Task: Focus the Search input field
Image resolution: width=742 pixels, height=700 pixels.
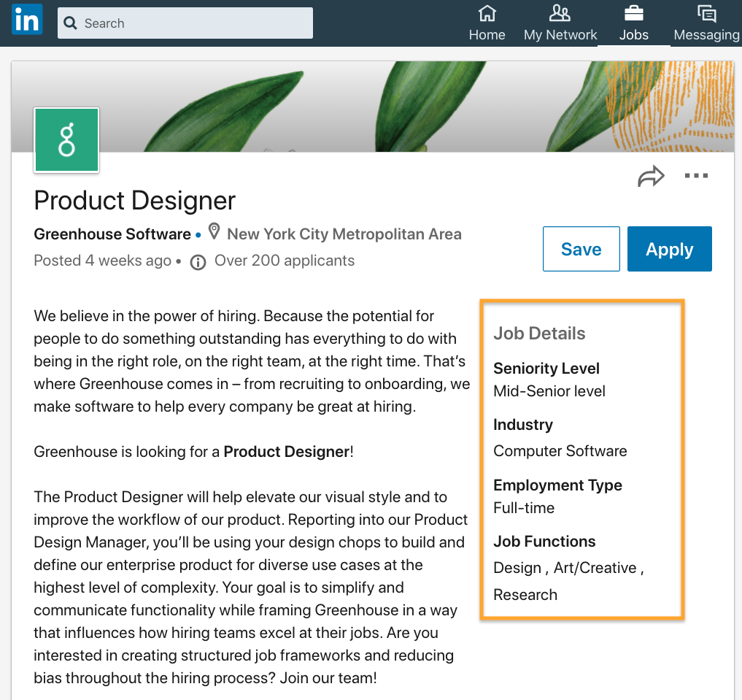Action: tap(185, 23)
